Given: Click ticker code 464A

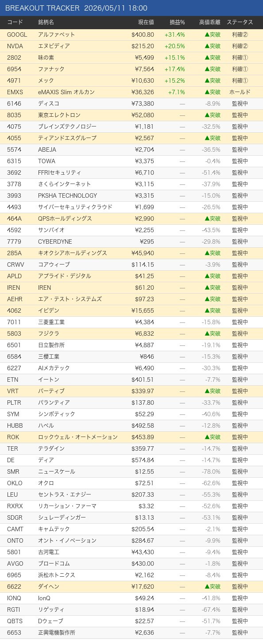Looking at the screenshot, I should coord(15,218).
